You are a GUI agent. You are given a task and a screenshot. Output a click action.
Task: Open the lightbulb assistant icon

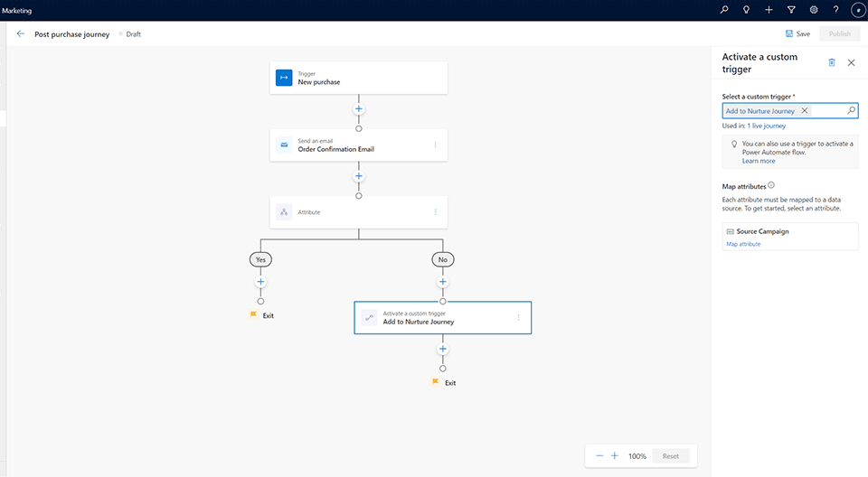pos(746,10)
